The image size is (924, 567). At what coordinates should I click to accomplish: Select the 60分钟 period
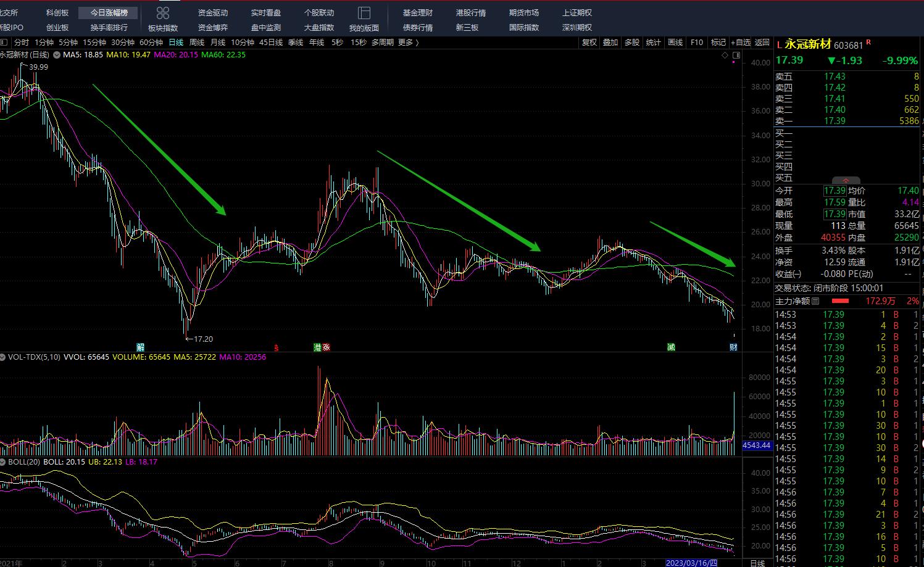(151, 43)
